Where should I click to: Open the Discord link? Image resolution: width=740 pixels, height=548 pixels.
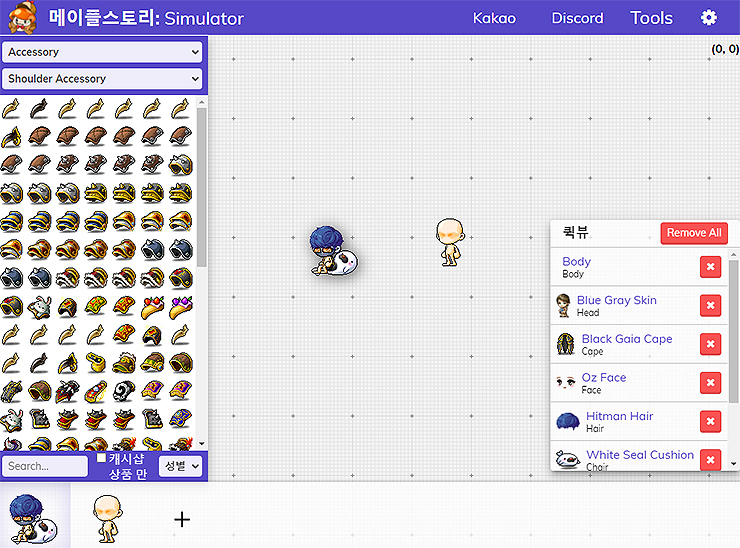click(577, 18)
